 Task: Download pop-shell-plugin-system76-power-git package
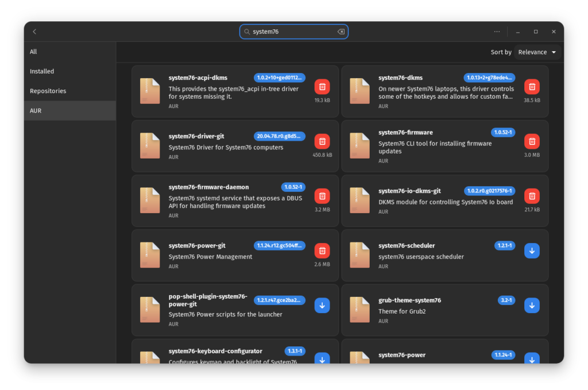click(322, 306)
